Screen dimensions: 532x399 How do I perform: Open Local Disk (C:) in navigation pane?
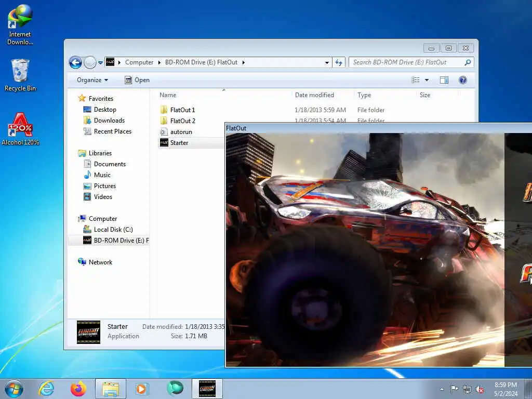point(113,230)
